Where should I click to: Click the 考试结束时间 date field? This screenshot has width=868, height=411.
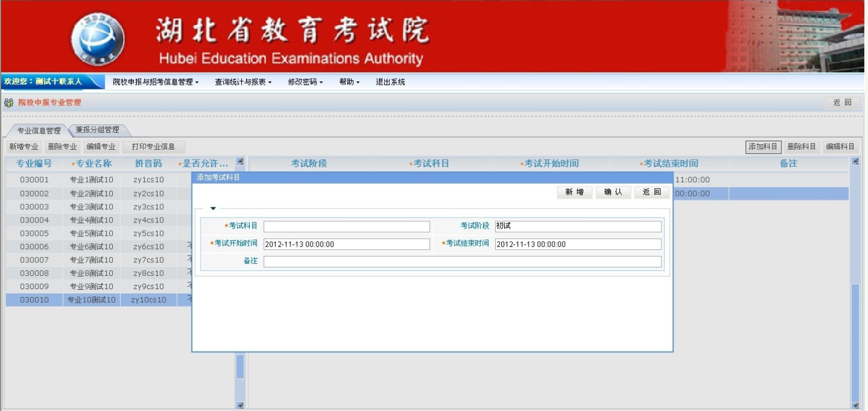tap(578, 244)
